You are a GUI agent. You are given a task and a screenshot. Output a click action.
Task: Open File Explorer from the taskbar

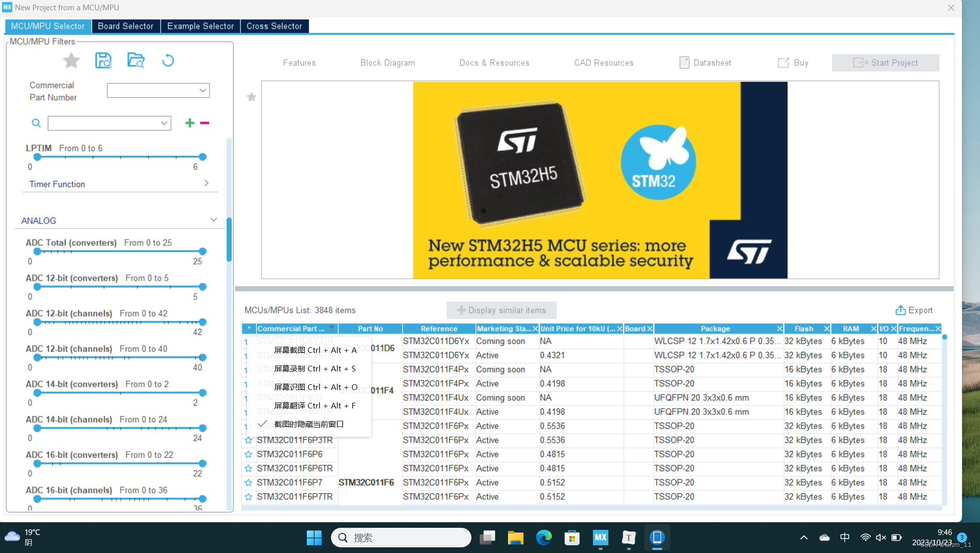tap(515, 538)
